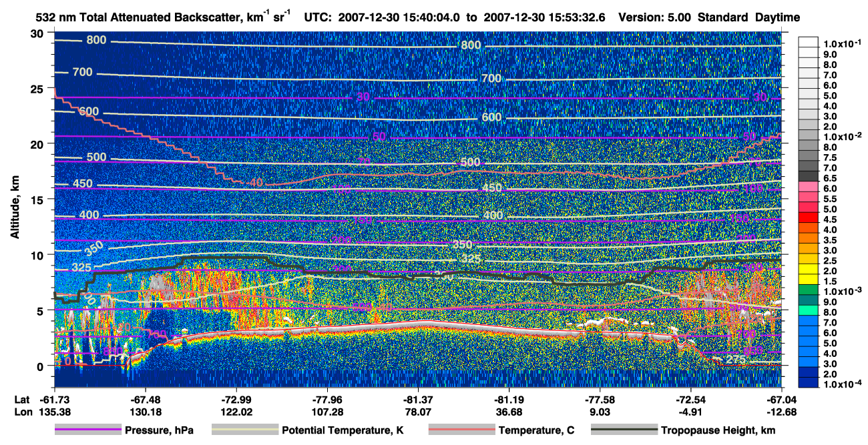Click the latitude value '-61.73'
This screenshot has height=445, width=868.
click(x=56, y=400)
